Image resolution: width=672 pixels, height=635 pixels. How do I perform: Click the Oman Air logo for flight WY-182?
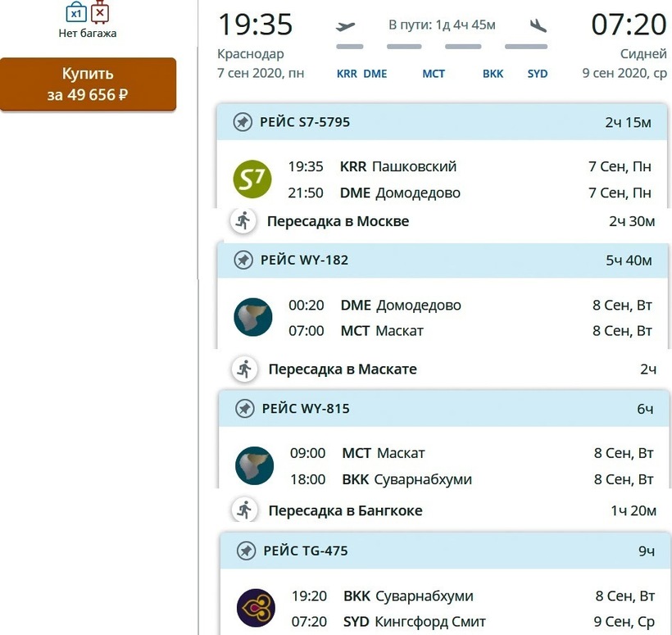(x=253, y=317)
